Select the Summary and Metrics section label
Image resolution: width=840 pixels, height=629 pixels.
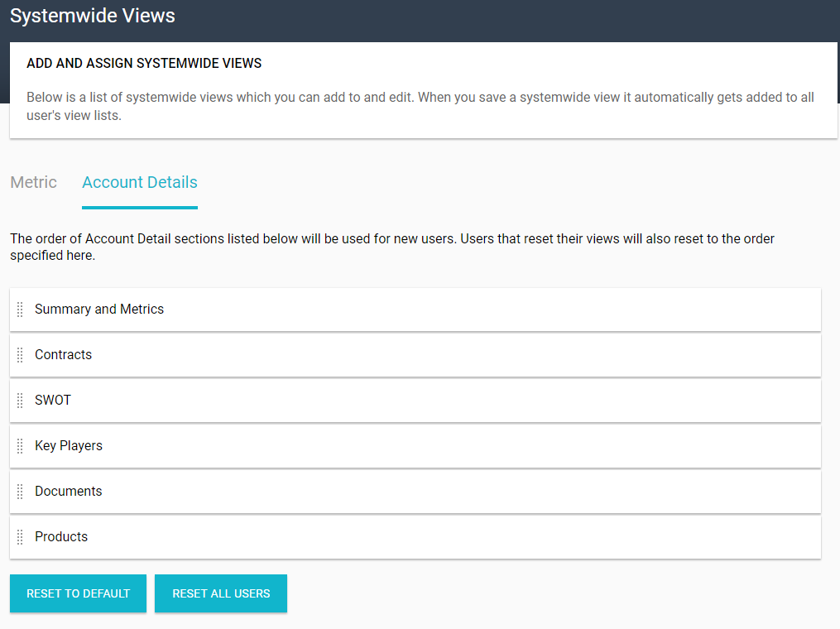99,310
